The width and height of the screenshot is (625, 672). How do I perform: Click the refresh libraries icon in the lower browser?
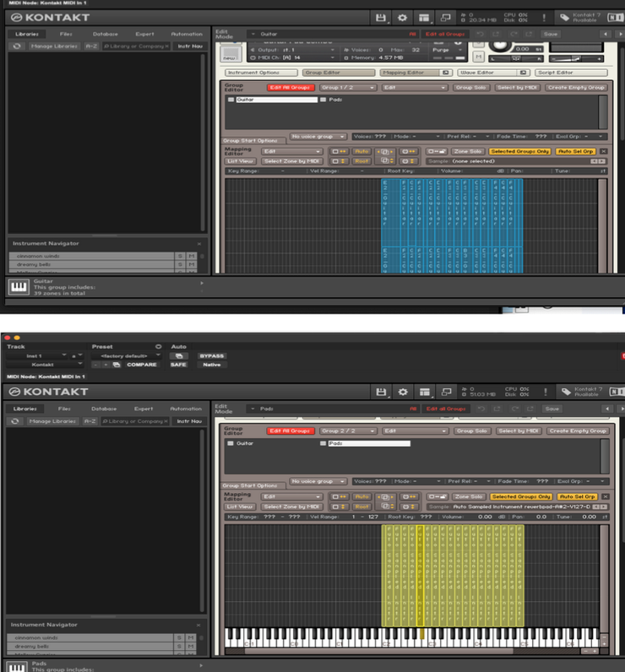15,421
